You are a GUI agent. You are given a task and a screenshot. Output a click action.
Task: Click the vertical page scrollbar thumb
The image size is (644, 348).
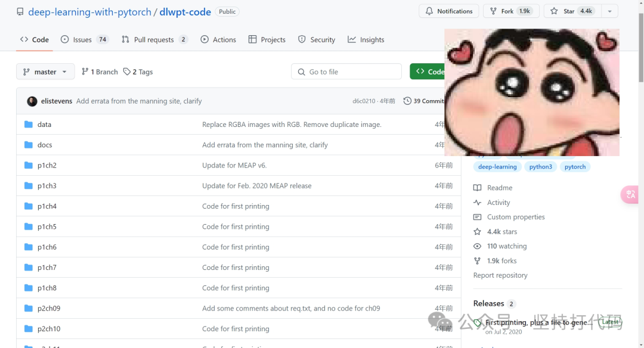[x=640, y=47]
